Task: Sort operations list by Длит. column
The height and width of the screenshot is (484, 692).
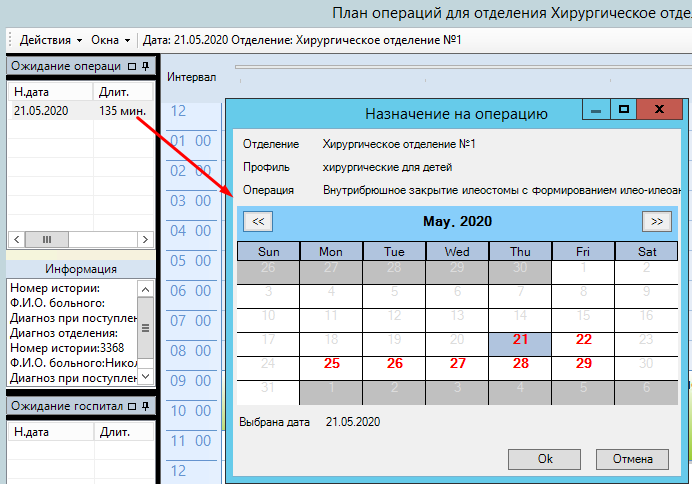Action: (123, 92)
